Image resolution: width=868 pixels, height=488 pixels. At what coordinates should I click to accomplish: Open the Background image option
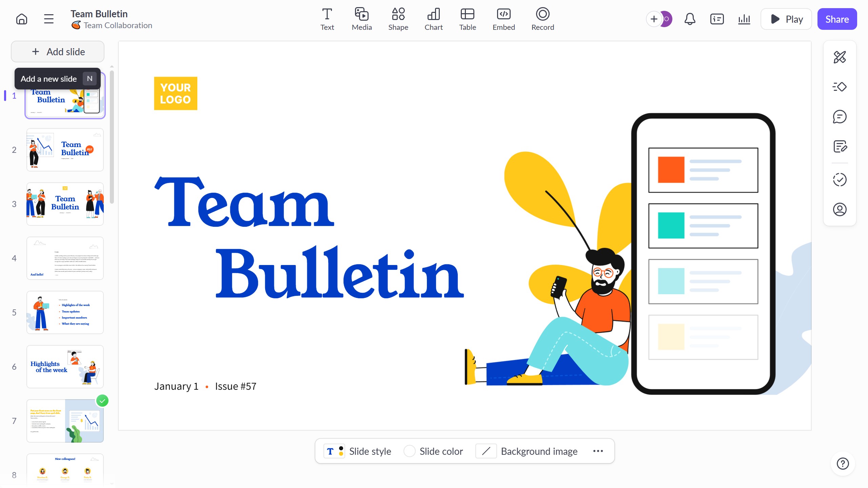527,451
